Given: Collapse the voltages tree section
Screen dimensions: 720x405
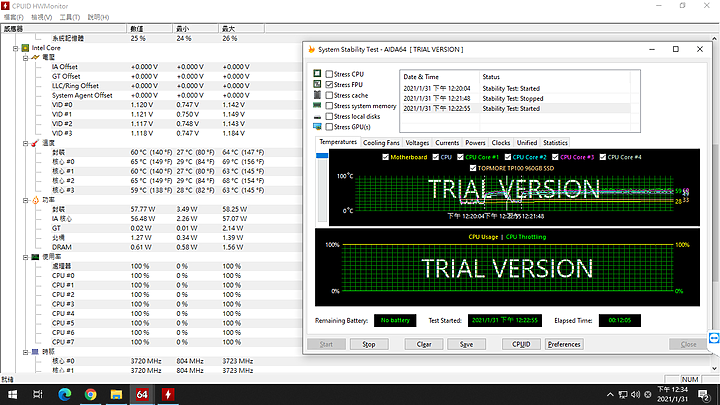Looking at the screenshot, I should click(x=26, y=58).
